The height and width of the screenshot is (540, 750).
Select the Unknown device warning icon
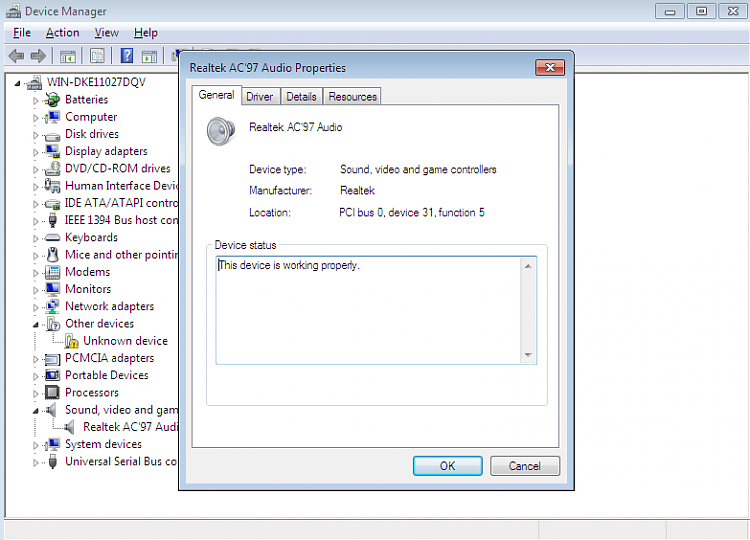click(72, 341)
